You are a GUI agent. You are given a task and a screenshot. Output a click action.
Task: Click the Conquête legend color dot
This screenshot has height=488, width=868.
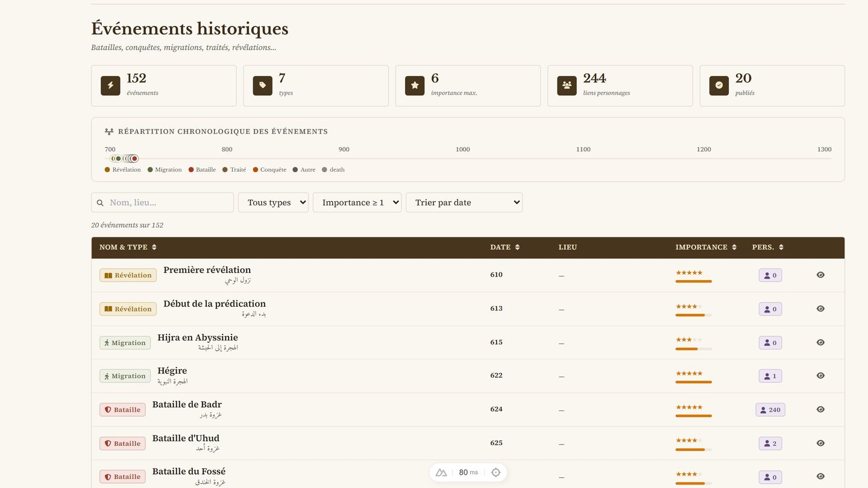click(256, 170)
